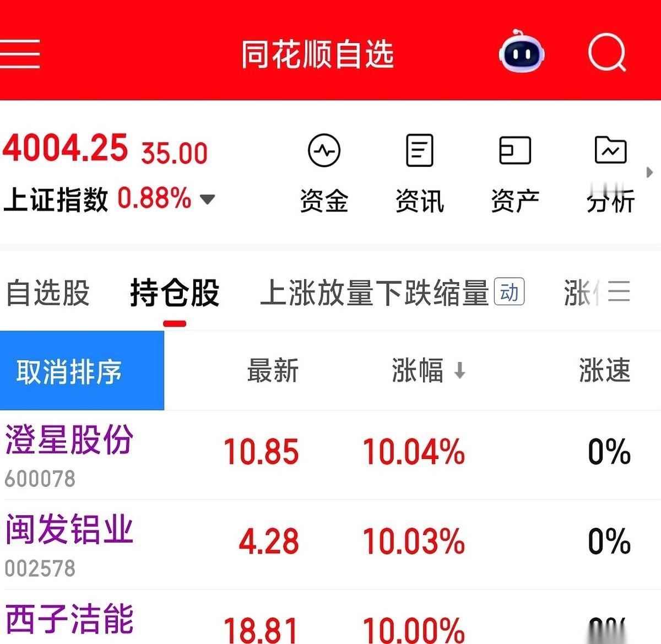Click the gain 10.03%

point(414,541)
